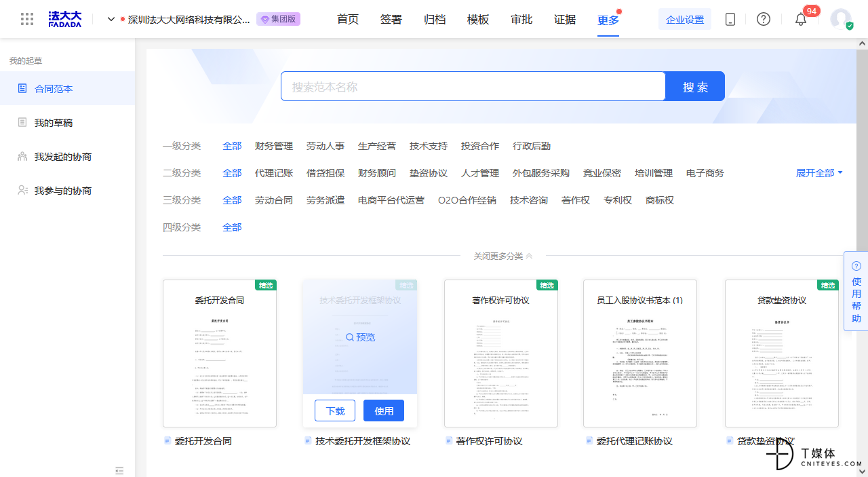
Task: Click 下载 on 技术委托开发框架协议 card
Action: tap(335, 411)
